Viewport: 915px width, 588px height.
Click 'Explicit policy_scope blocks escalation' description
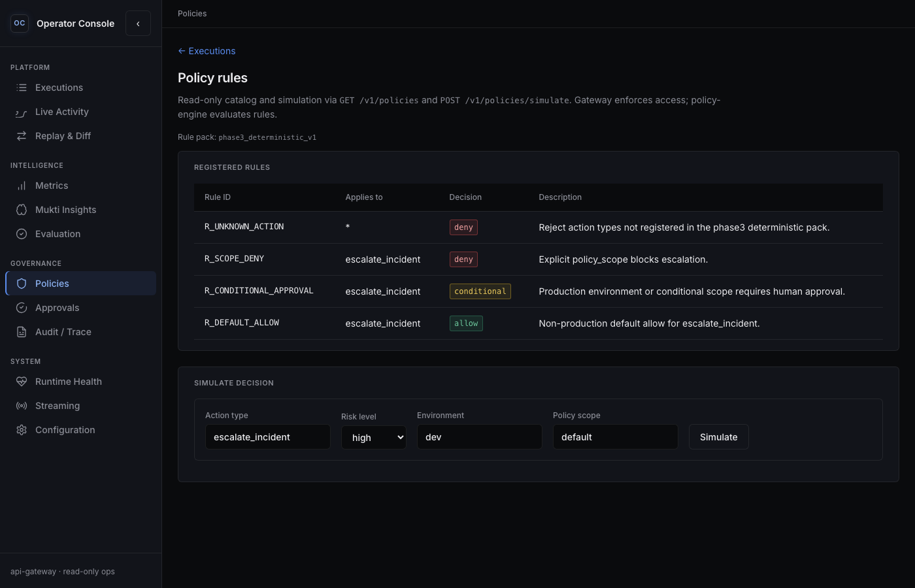coord(623,259)
